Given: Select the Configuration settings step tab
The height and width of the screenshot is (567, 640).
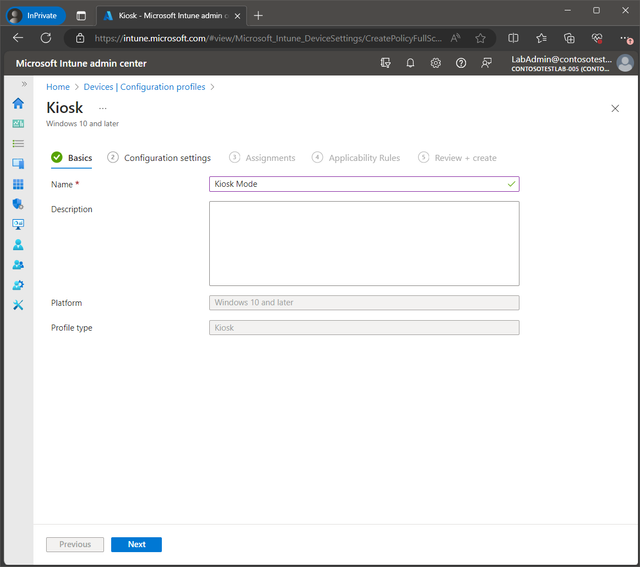Looking at the screenshot, I should tap(159, 158).
